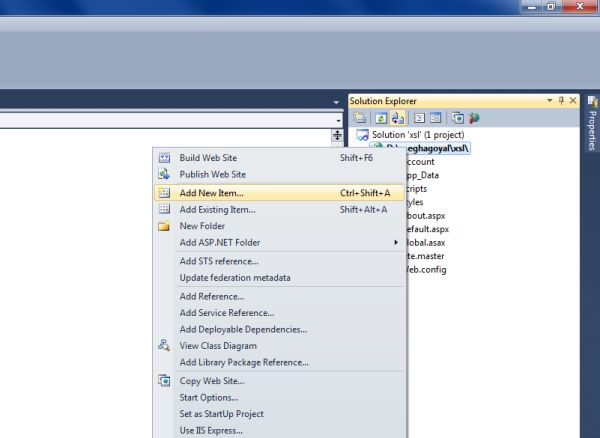The image size is (600, 438).
Task: Choose Update federation metadata
Action: [279, 278]
